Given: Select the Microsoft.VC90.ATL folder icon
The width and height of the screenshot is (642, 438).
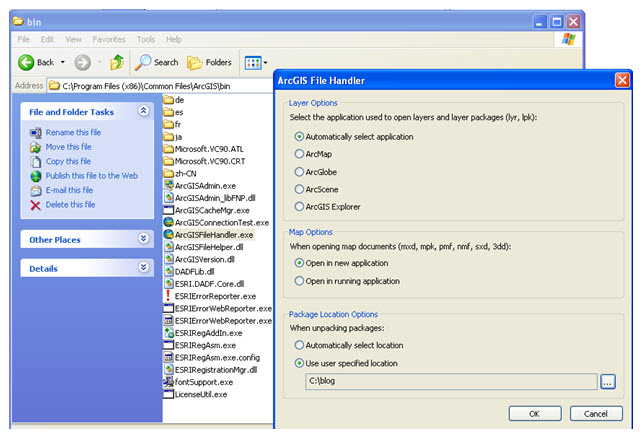Looking at the screenshot, I should point(168,149).
